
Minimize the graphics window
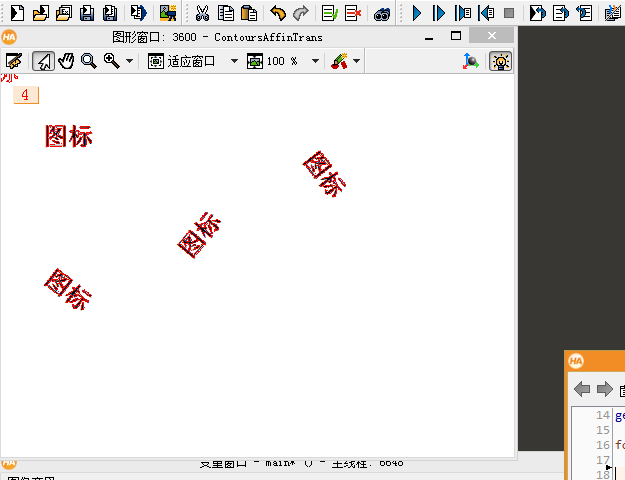pos(429,37)
